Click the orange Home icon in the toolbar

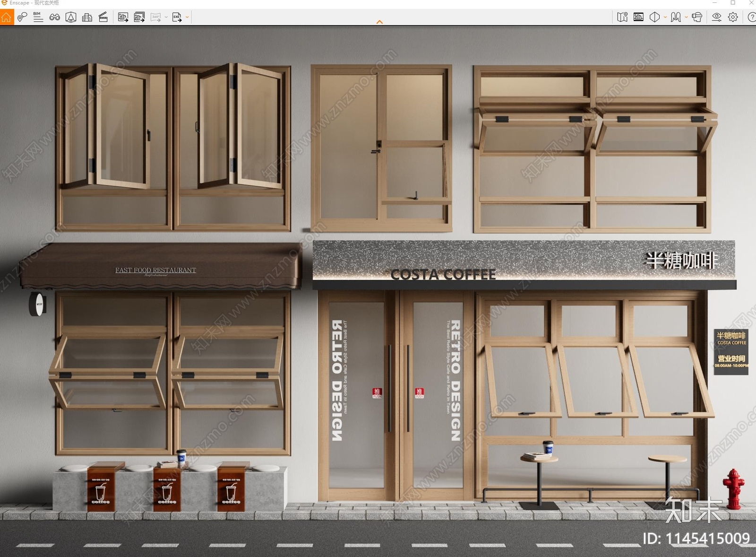coord(7,17)
